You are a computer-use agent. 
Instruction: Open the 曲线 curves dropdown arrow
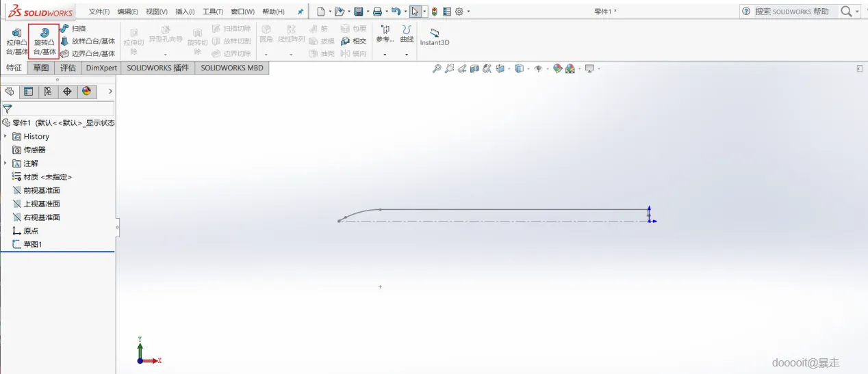click(407, 55)
